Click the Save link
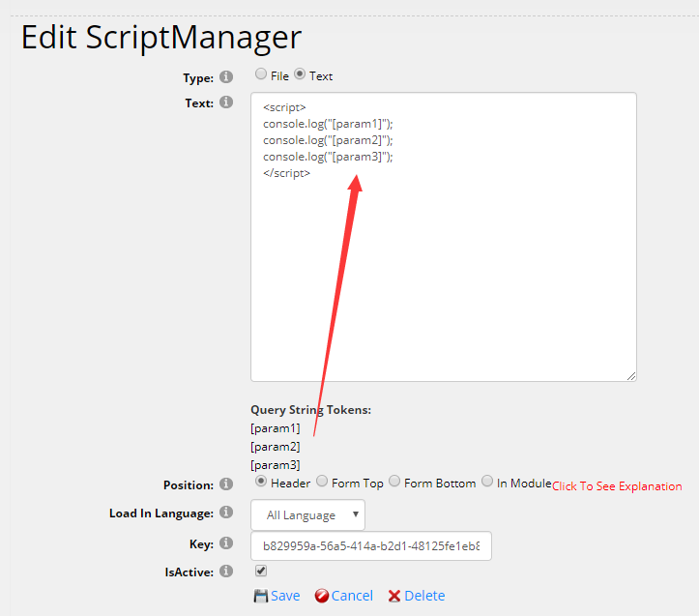Viewport: 699px width, 616px height. click(285, 596)
